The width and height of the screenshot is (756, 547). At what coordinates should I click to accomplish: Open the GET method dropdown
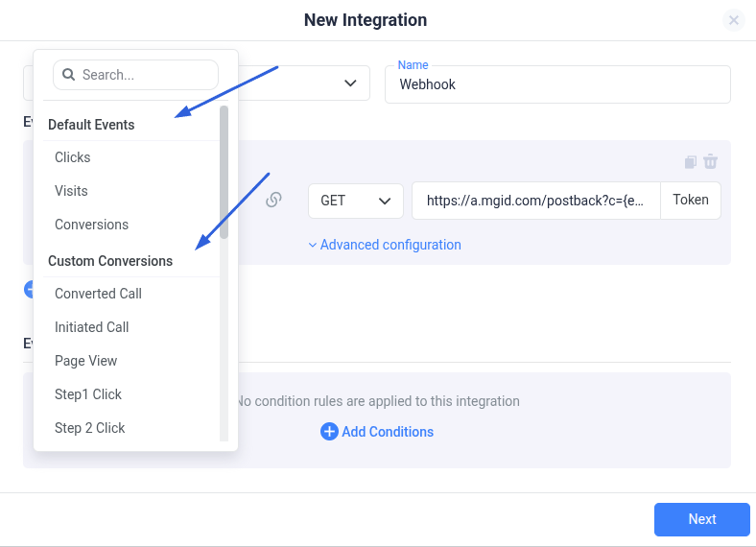pyautogui.click(x=356, y=201)
